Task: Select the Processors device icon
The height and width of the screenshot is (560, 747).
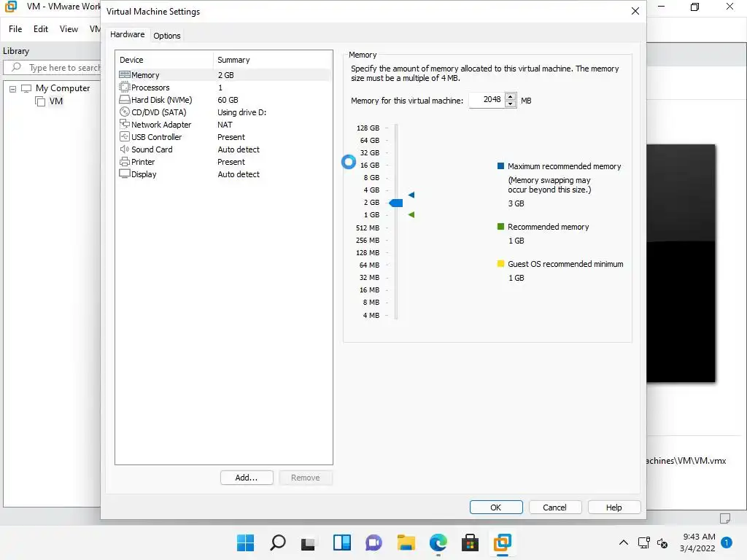Action: coord(124,87)
